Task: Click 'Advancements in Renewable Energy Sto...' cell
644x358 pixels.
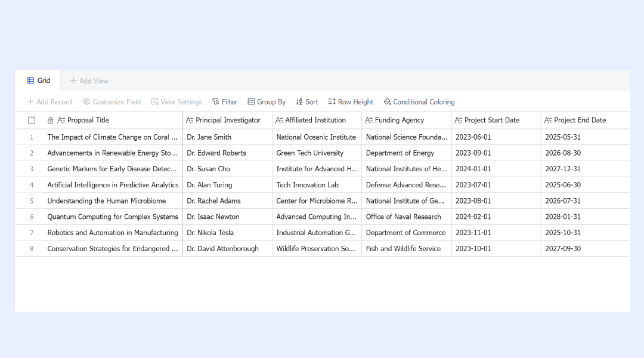Action: (113, 153)
